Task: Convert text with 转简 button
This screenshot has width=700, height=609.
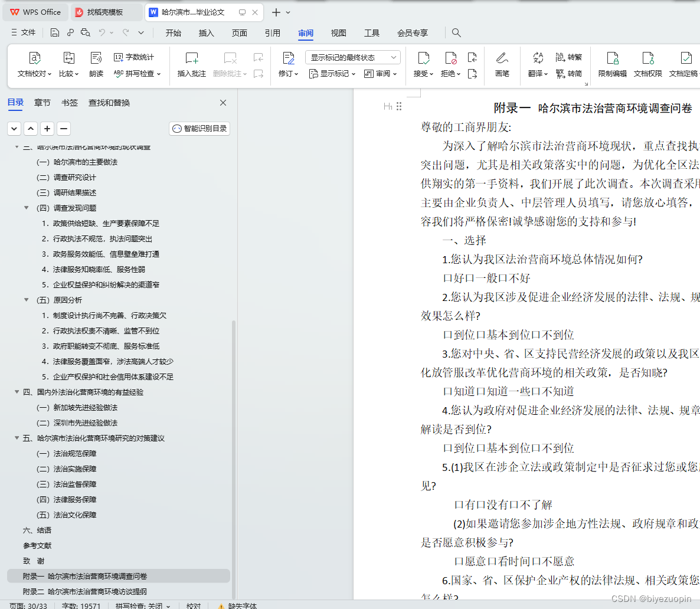Action: tap(568, 73)
